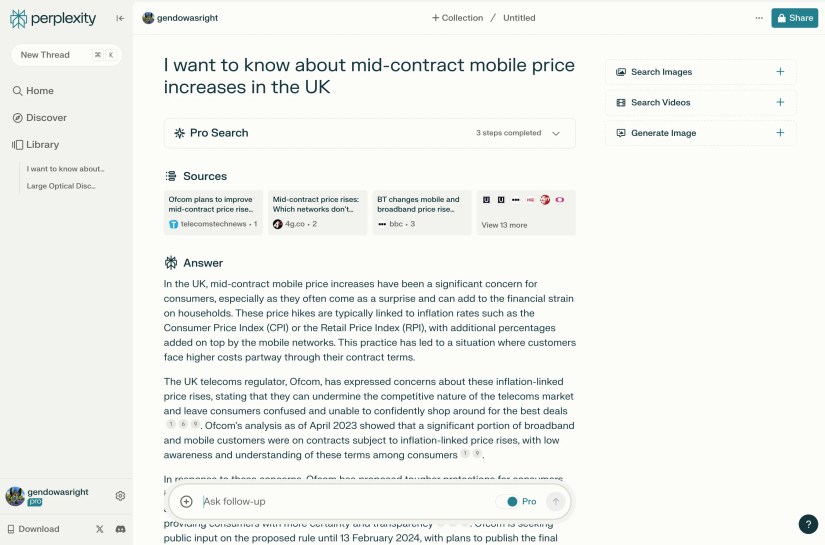
Task: Open account settings gear icon
Action: point(120,496)
